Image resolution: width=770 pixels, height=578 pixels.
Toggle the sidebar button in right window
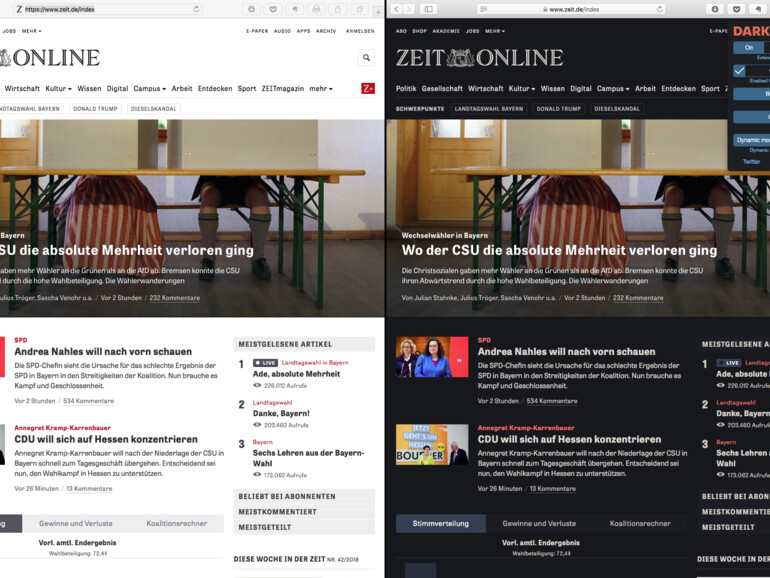429,9
